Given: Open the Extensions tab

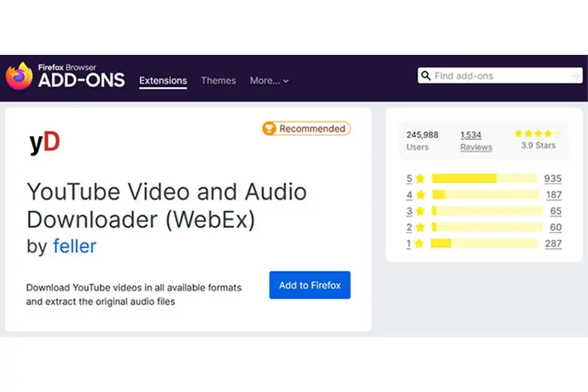Looking at the screenshot, I should (163, 81).
